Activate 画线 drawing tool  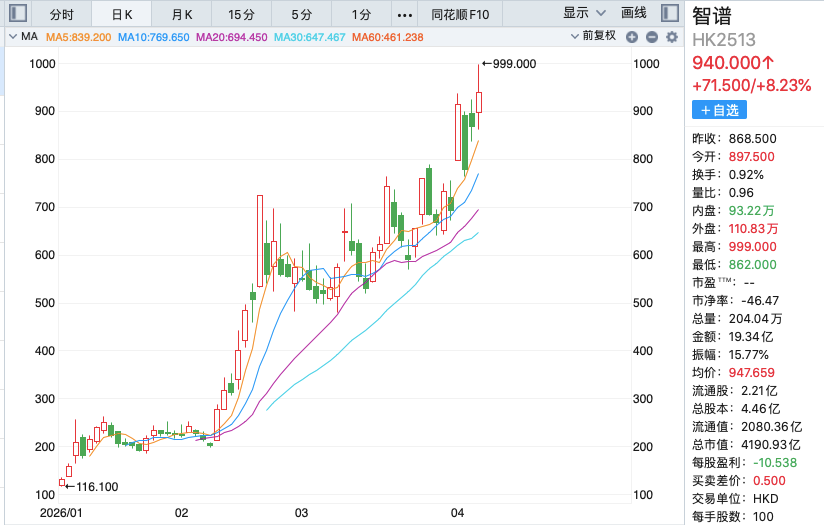point(633,13)
